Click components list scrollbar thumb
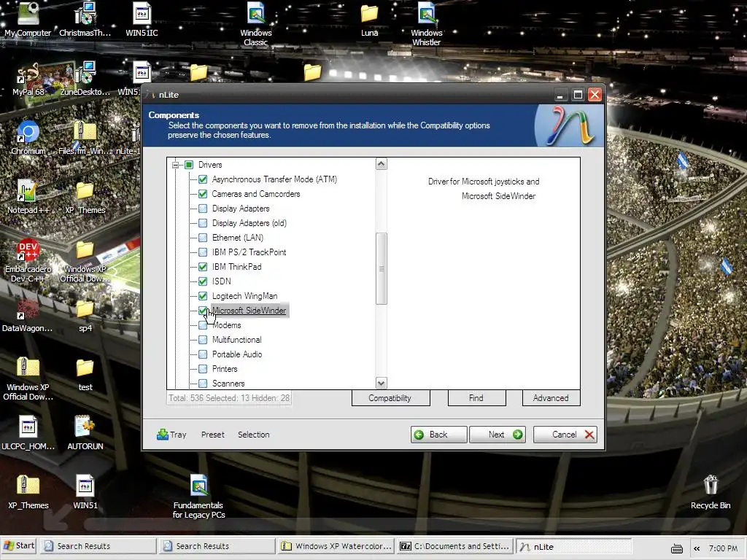This screenshot has width=747, height=560. (x=381, y=268)
